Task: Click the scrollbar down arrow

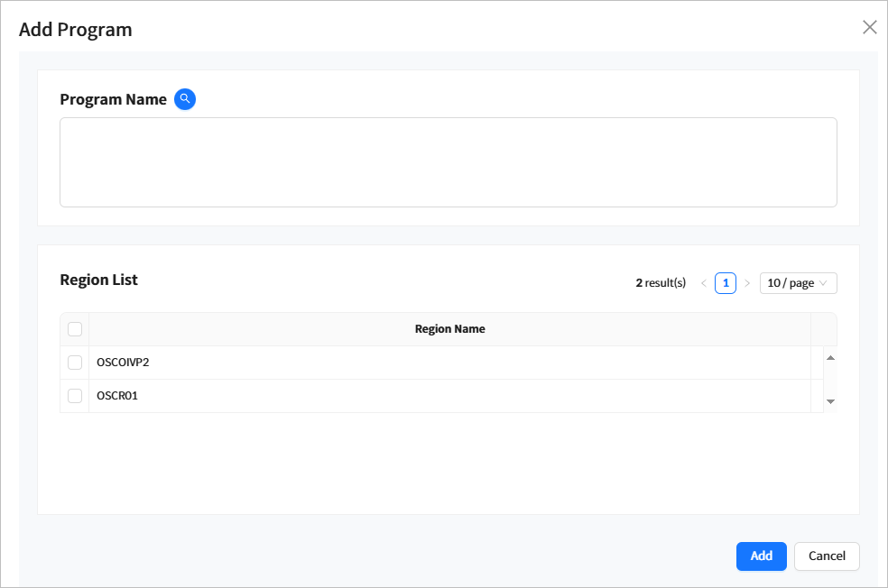Action: click(829, 402)
